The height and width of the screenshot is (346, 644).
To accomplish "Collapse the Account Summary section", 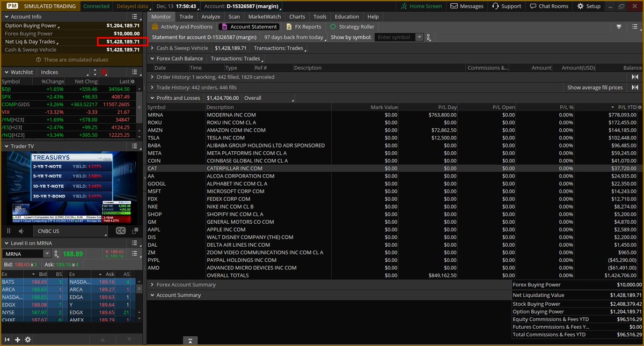I will (152, 295).
